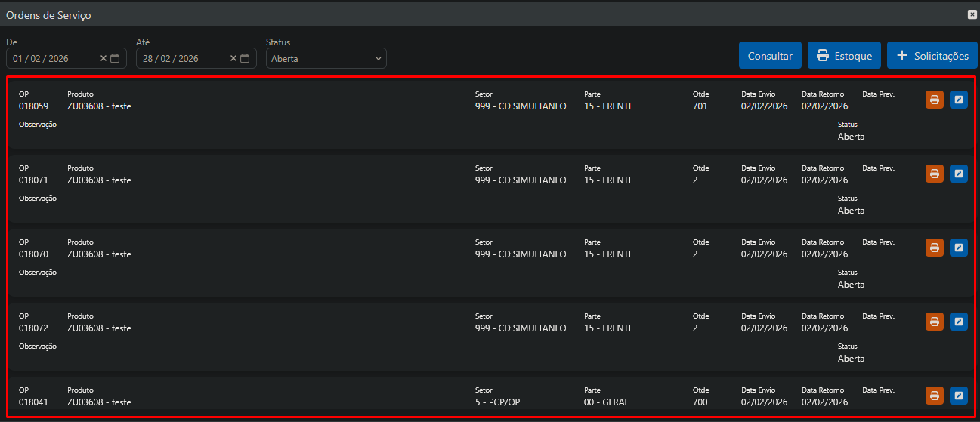Close the Ordens de Serviço window
Viewport: 980px width, 422px height.
click(972, 14)
